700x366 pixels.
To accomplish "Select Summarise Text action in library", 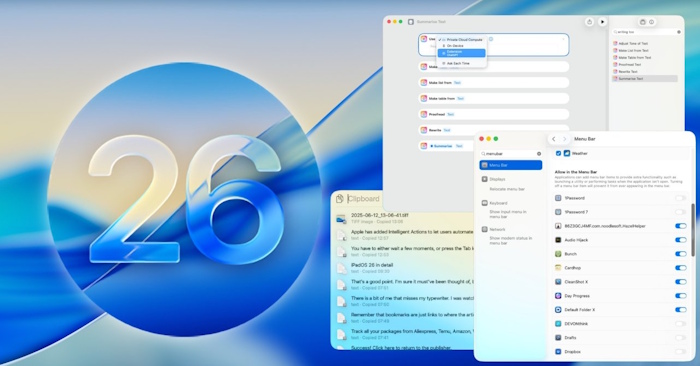I will tap(645, 79).
